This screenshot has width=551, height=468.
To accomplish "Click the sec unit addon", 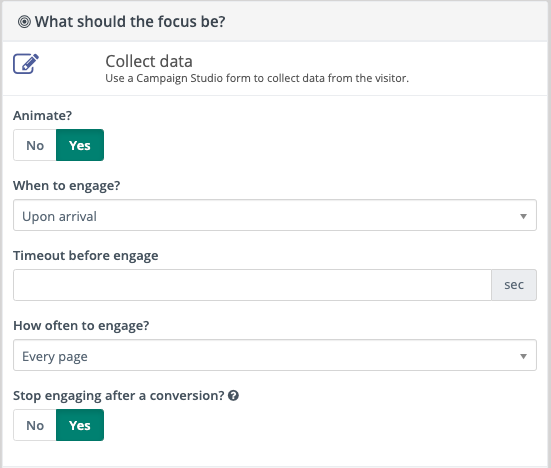I will tap(514, 285).
